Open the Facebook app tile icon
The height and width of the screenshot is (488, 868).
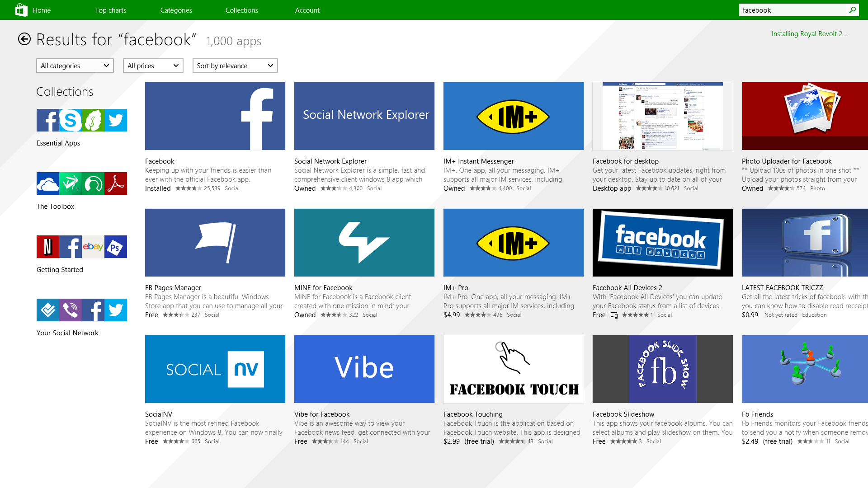[215, 116]
